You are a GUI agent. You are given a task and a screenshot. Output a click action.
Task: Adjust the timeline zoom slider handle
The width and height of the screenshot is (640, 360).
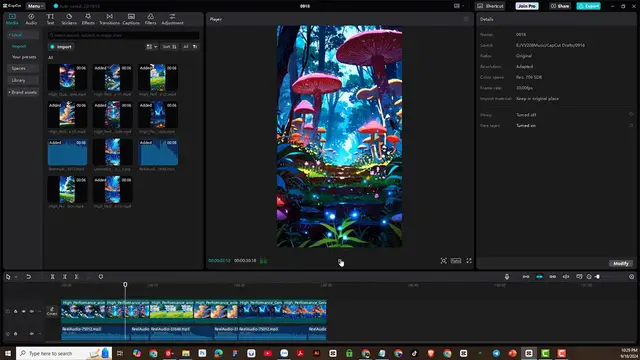click(598, 277)
